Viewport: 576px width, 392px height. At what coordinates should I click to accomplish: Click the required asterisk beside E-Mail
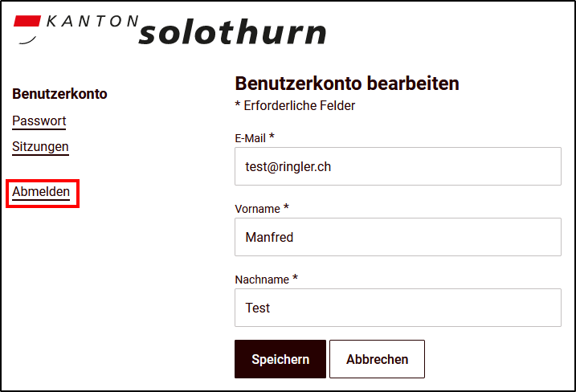[x=272, y=136]
